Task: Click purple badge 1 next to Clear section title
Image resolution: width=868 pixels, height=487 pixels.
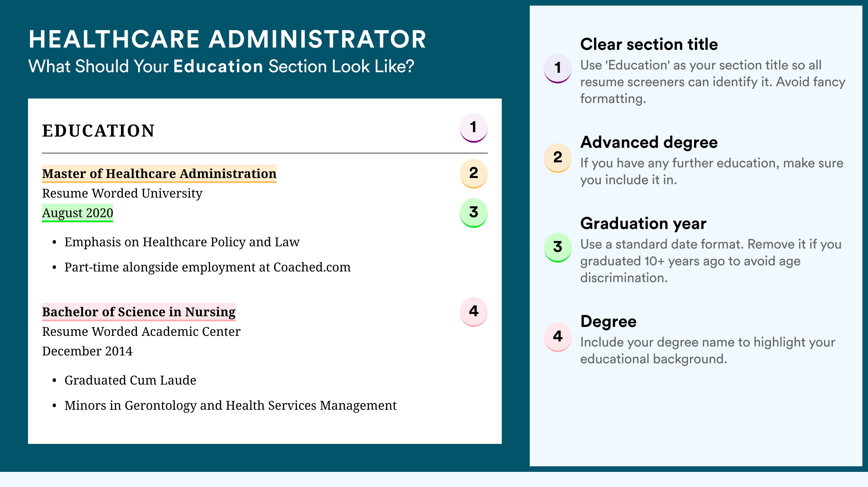Action: click(x=557, y=68)
